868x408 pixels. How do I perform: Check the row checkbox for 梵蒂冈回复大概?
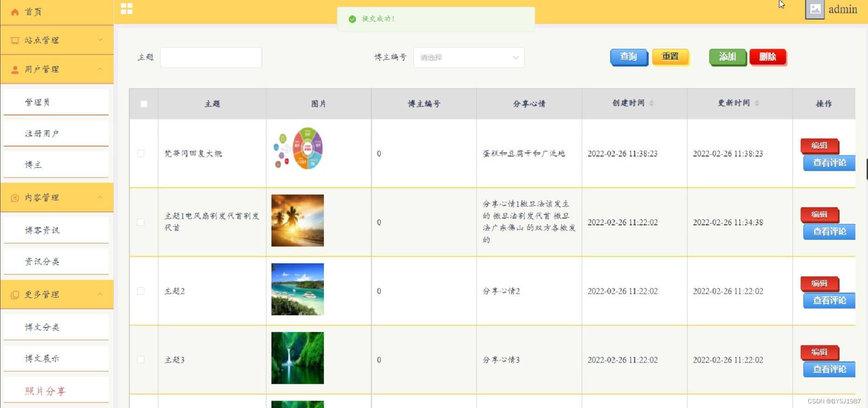pyautogui.click(x=141, y=153)
